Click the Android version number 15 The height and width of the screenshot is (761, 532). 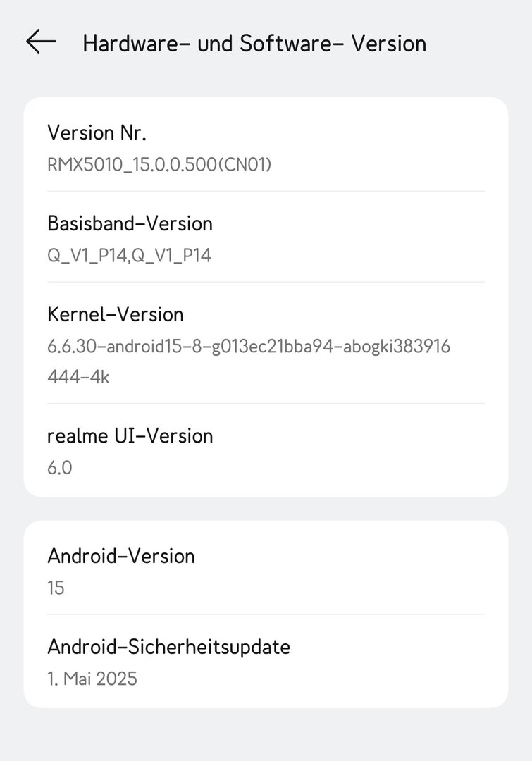[56, 588]
